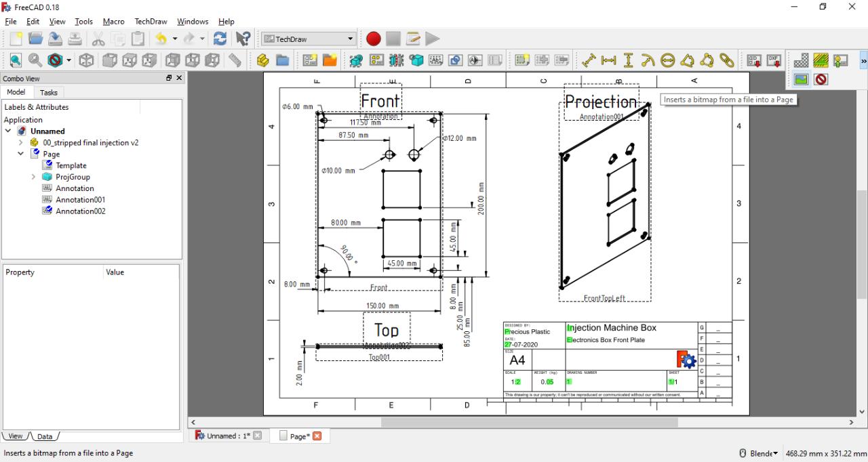Image resolution: width=868 pixels, height=462 pixels.
Task: Click the Insert Annotation icon
Action: click(x=435, y=61)
